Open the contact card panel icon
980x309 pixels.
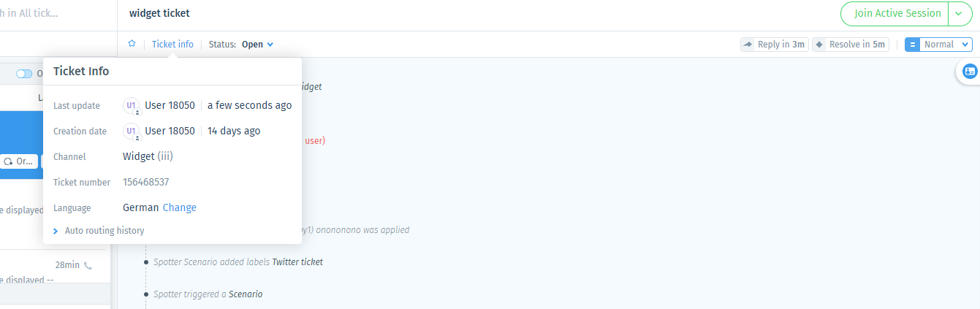970,72
